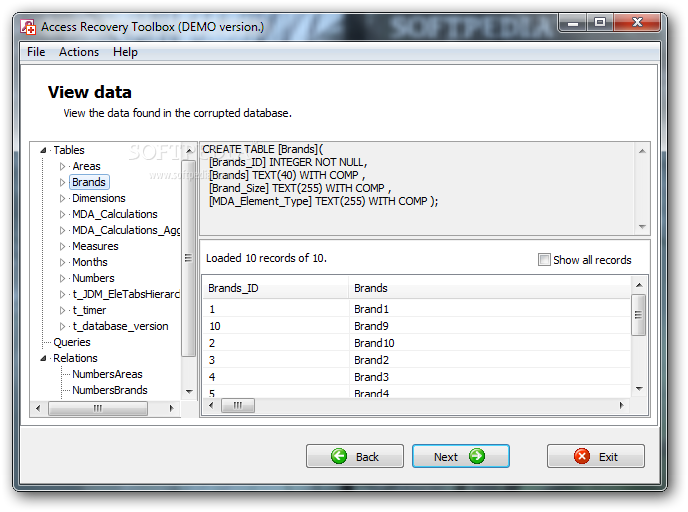The height and width of the screenshot is (512, 688).
Task: Collapse the Tables tree node
Action: click(x=43, y=150)
